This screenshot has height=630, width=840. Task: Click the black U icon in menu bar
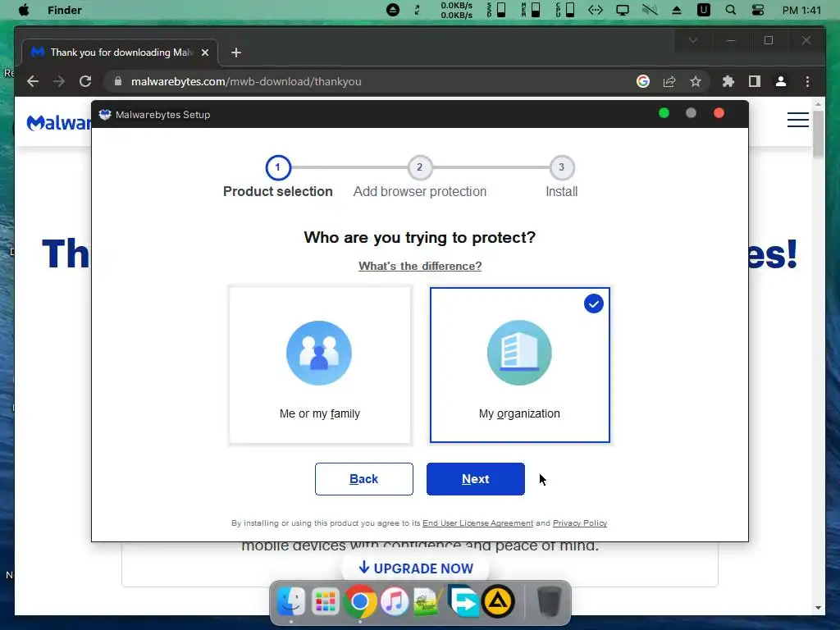click(x=703, y=10)
